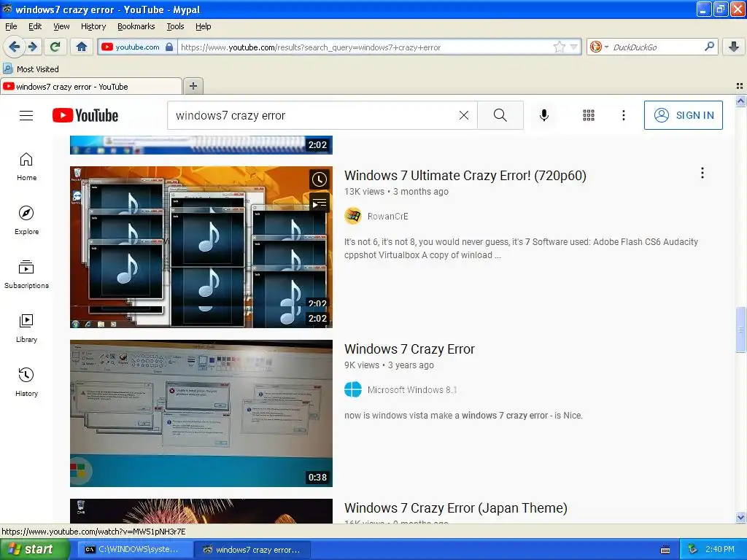This screenshot has width=747, height=560.
Task: List all tabs icon at tab bar
Action: (740, 86)
